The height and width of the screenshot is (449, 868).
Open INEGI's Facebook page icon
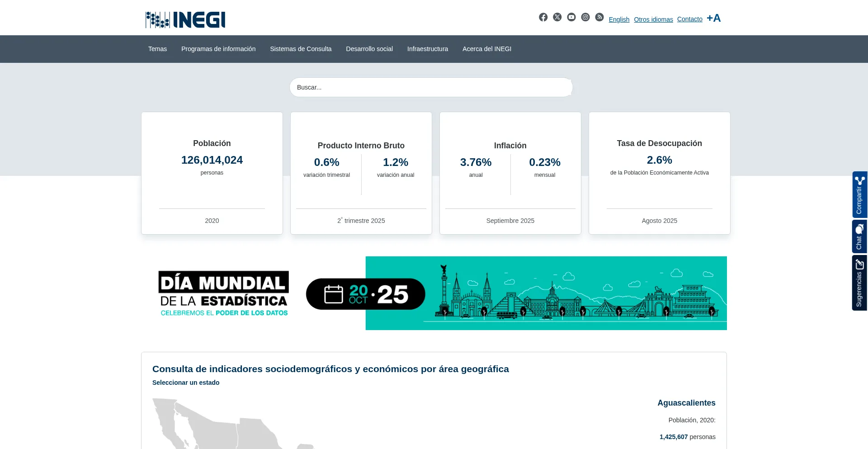coord(543,17)
